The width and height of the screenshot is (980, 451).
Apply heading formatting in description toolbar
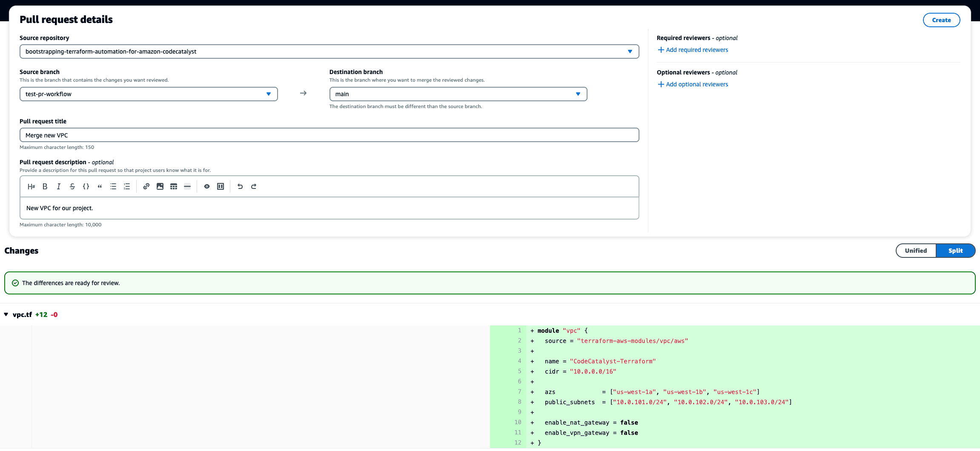tap(31, 186)
